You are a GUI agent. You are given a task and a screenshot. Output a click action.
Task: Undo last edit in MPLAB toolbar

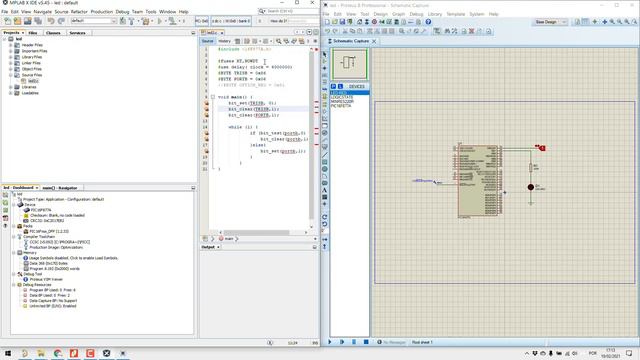[x=51, y=21]
